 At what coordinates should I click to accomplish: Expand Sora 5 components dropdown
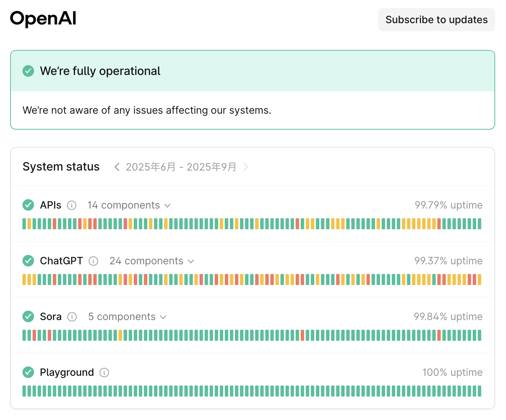[127, 317]
